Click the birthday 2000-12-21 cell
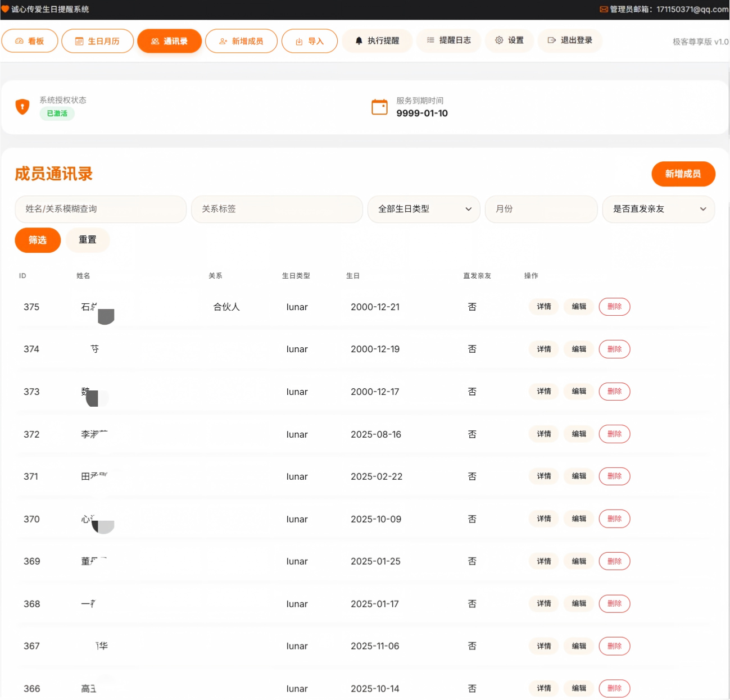 (x=375, y=307)
